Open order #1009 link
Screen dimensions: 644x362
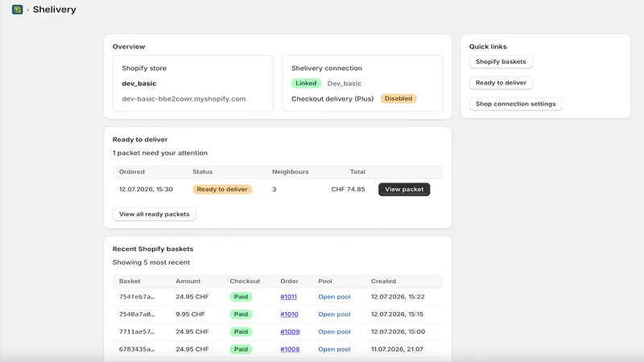290,331
